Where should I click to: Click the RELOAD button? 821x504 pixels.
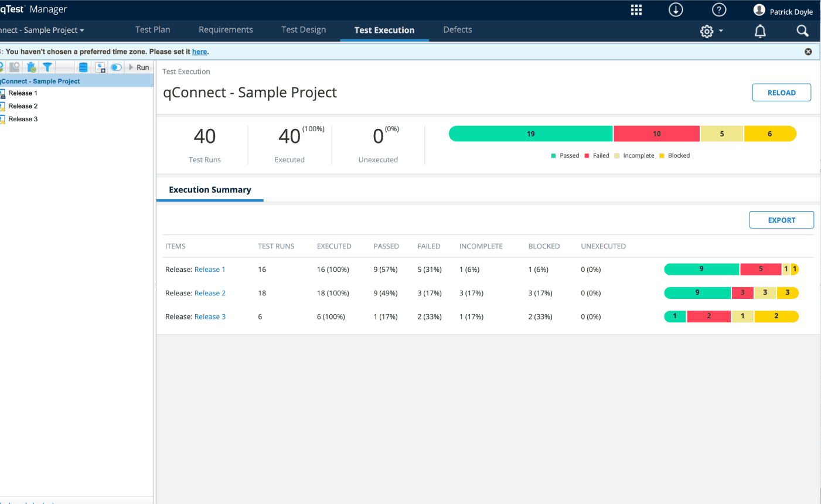[782, 93]
